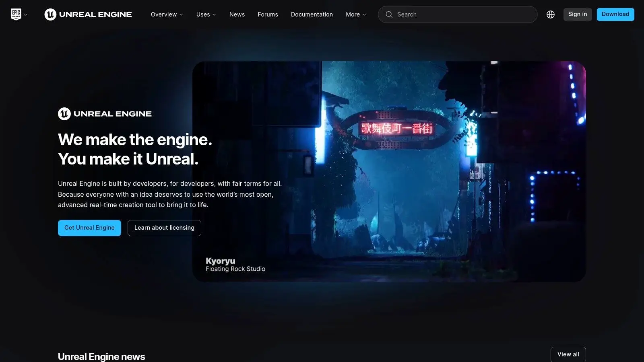Select the Kyoryu title caption
Screen dimensions: 644x362
[x=221, y=261]
